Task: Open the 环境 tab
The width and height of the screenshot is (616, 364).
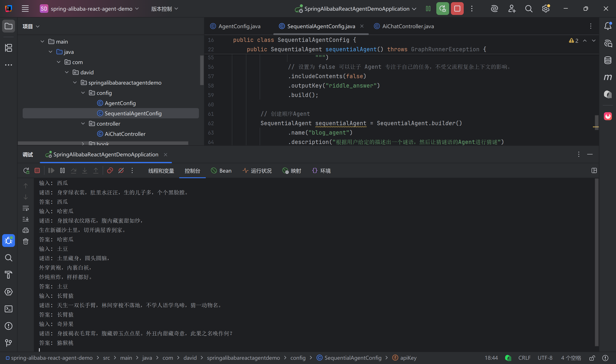Action: [x=321, y=171]
